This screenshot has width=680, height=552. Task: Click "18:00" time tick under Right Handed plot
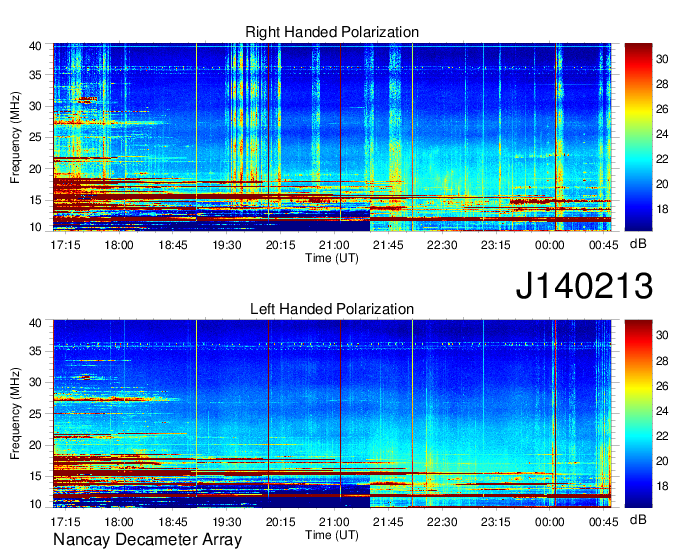tap(119, 245)
